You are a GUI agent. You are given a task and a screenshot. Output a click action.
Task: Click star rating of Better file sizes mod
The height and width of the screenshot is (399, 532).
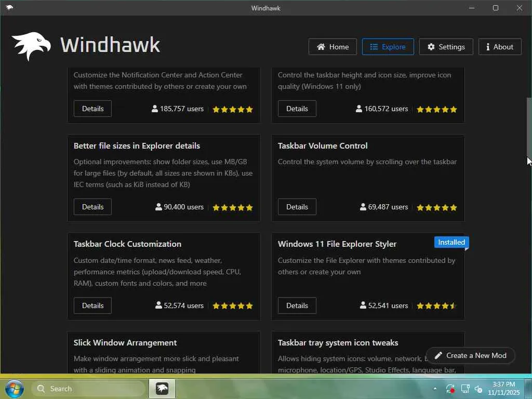pyautogui.click(x=233, y=207)
